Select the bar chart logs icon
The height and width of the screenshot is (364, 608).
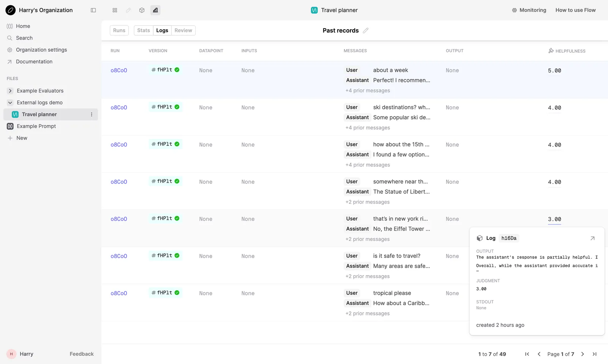click(155, 10)
